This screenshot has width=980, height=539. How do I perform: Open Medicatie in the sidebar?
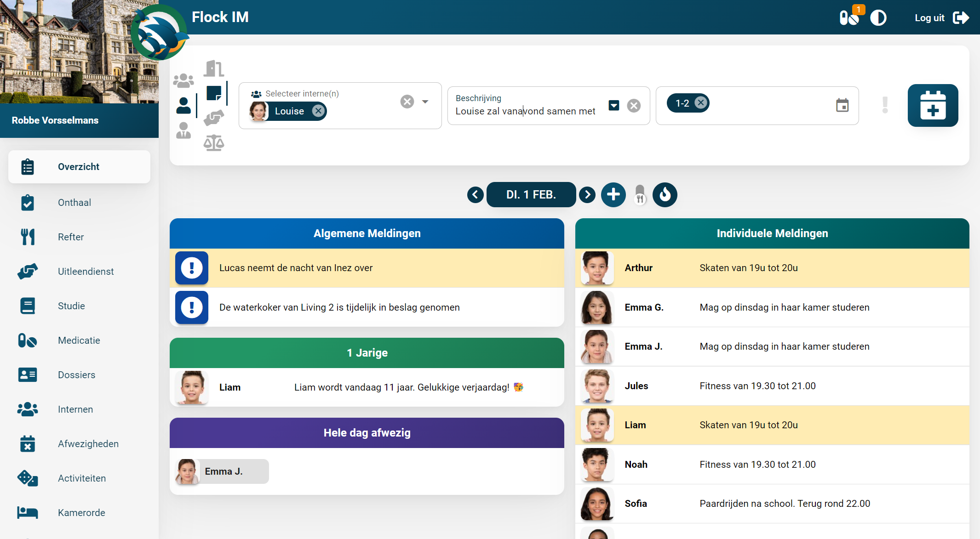79,340
